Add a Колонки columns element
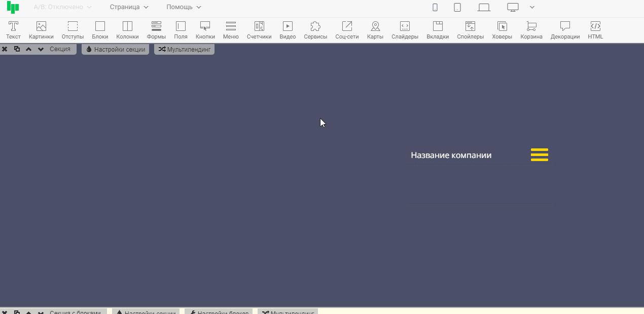644x314 pixels. point(127,30)
